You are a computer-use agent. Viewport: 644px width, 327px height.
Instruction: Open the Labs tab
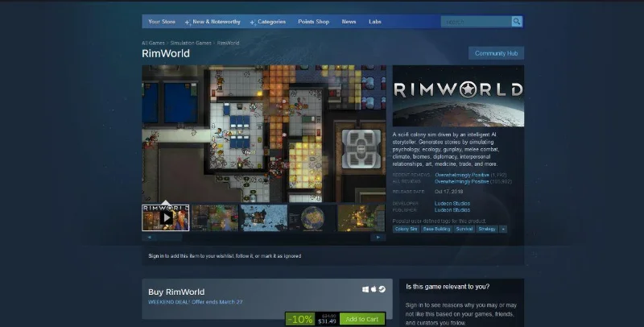point(375,22)
